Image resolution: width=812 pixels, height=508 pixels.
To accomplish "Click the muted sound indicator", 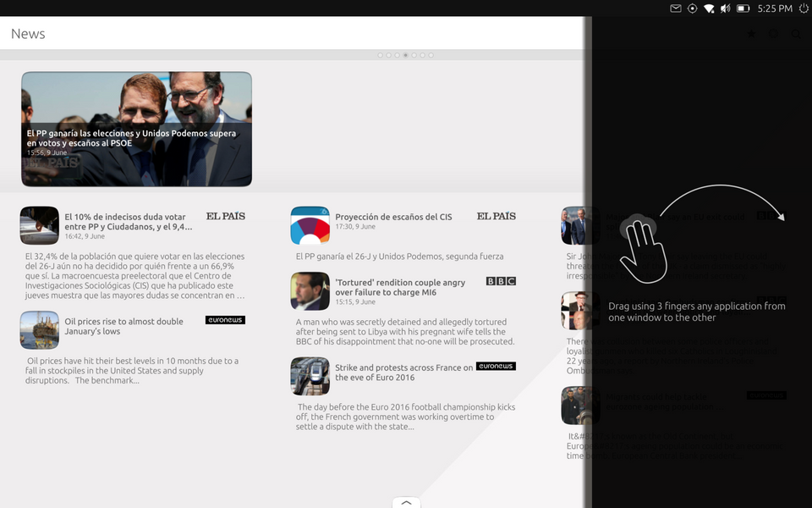I will pos(725,8).
